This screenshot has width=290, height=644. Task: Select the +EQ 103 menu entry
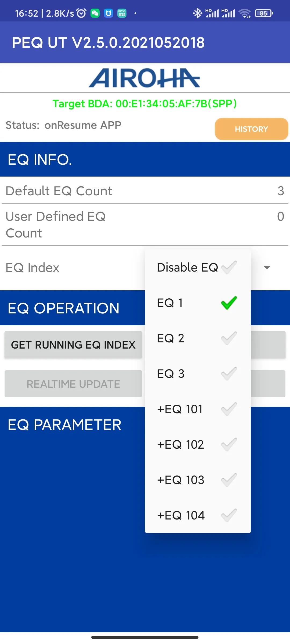[181, 480]
